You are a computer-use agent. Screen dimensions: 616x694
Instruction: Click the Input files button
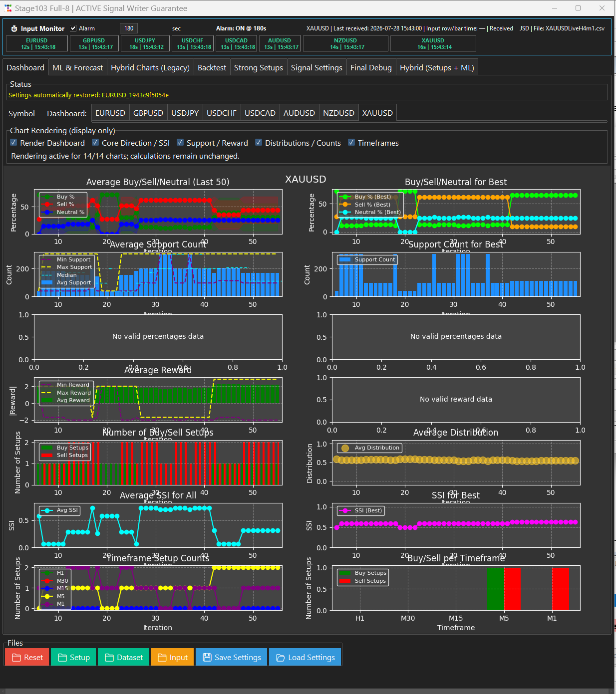172,657
